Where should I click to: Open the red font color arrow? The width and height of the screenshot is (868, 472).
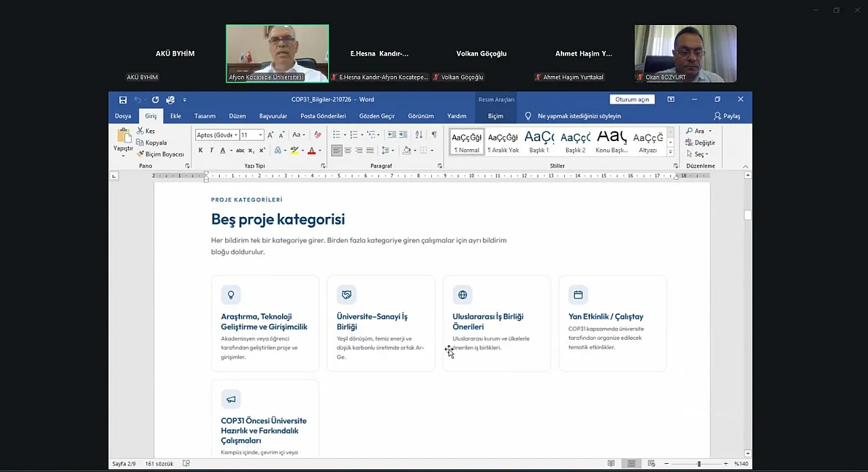319,151
